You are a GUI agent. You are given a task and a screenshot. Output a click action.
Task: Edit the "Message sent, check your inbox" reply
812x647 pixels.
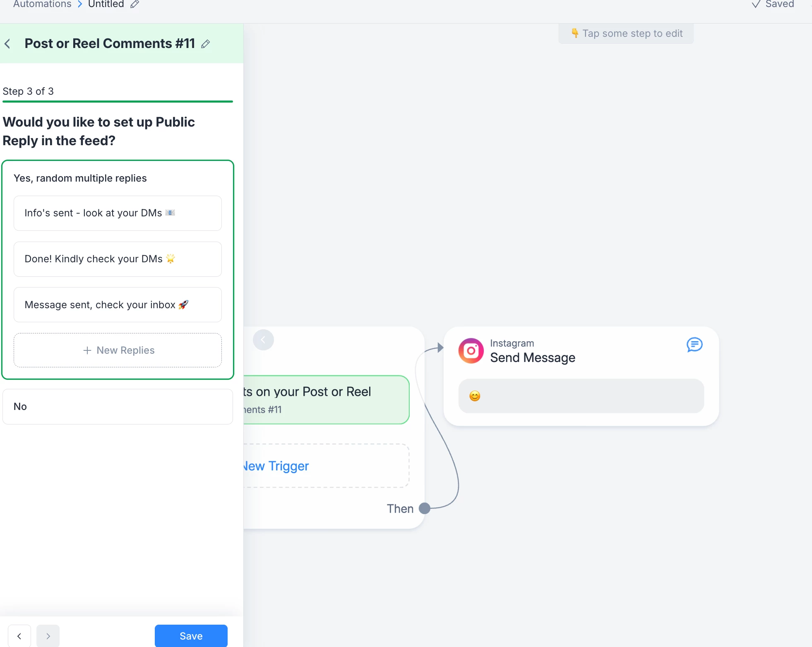coord(118,305)
